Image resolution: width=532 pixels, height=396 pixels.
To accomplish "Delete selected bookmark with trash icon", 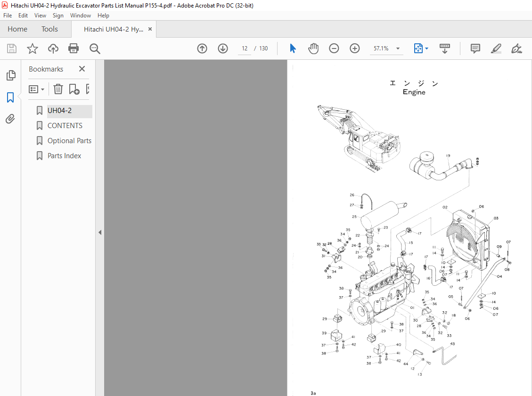I will 58,89.
